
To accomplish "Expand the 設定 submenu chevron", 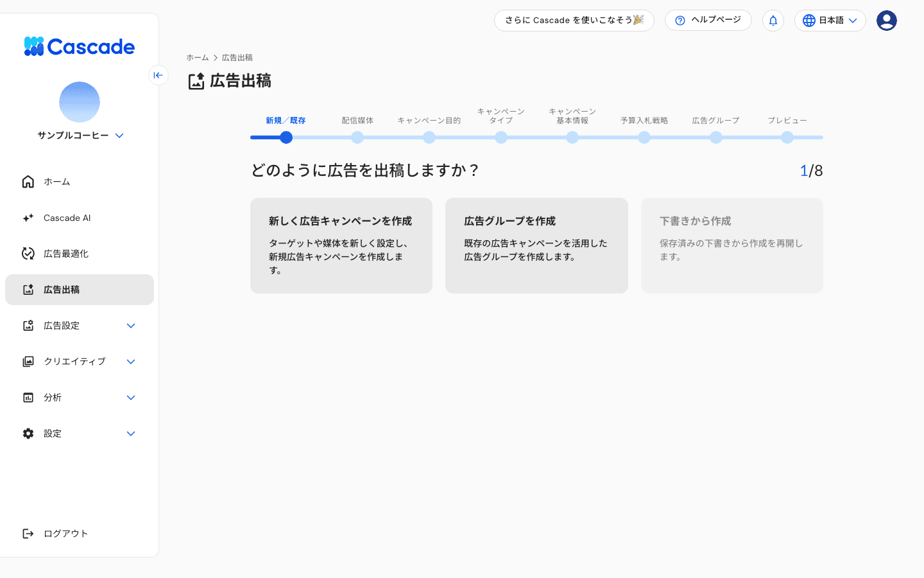I will [x=131, y=433].
